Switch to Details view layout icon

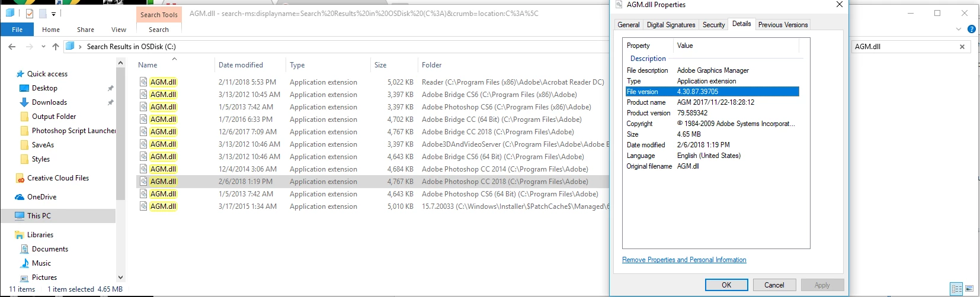[956, 289]
